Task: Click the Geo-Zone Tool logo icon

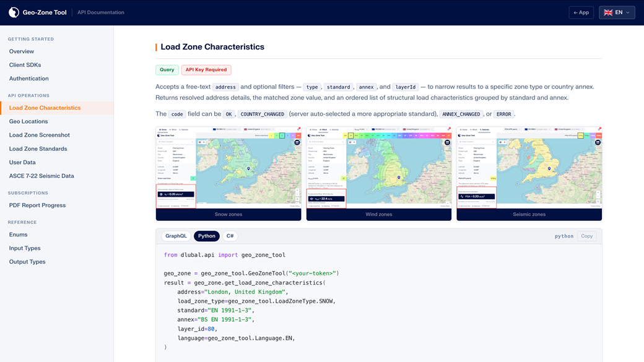Action: click(14, 12)
